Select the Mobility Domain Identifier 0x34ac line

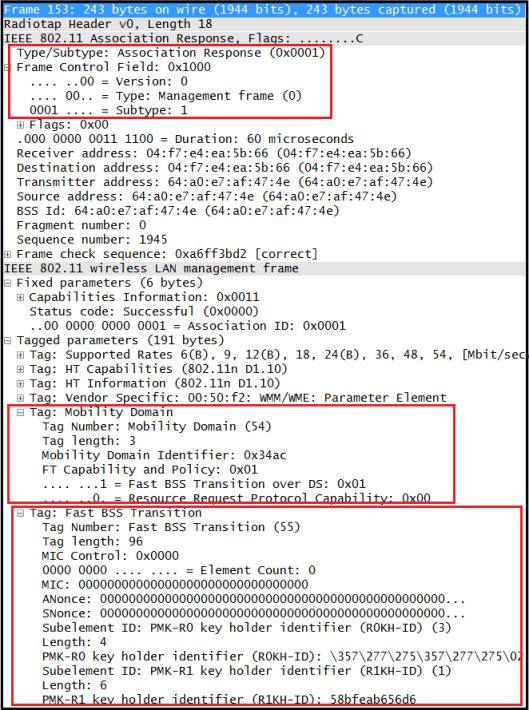[x=164, y=455]
